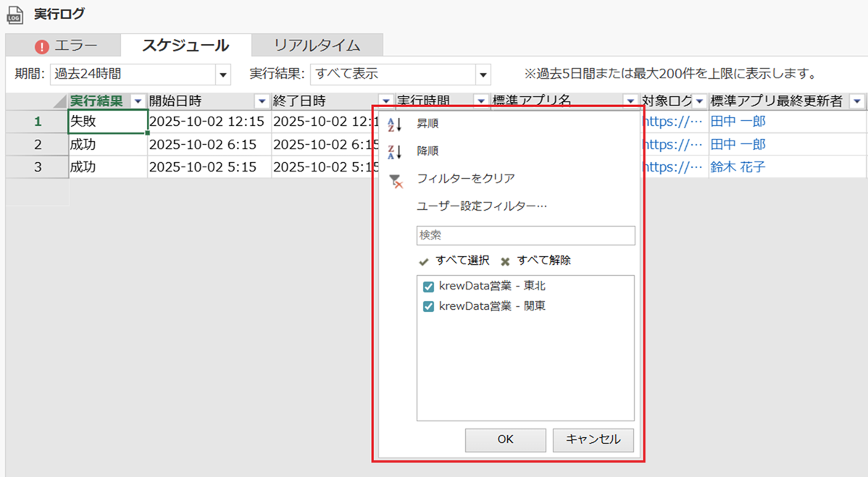Uncheck the krewData営業 - 東北 checkbox
Image resolution: width=868 pixels, height=477 pixels.
(428, 287)
